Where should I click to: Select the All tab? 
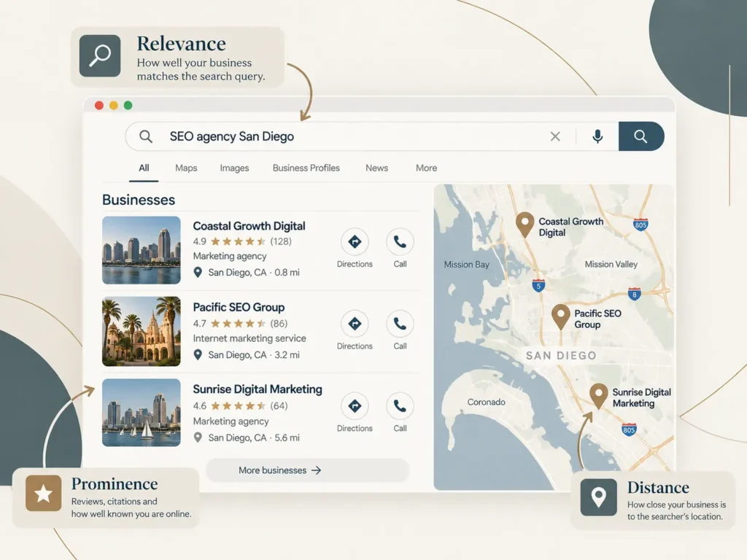click(144, 168)
